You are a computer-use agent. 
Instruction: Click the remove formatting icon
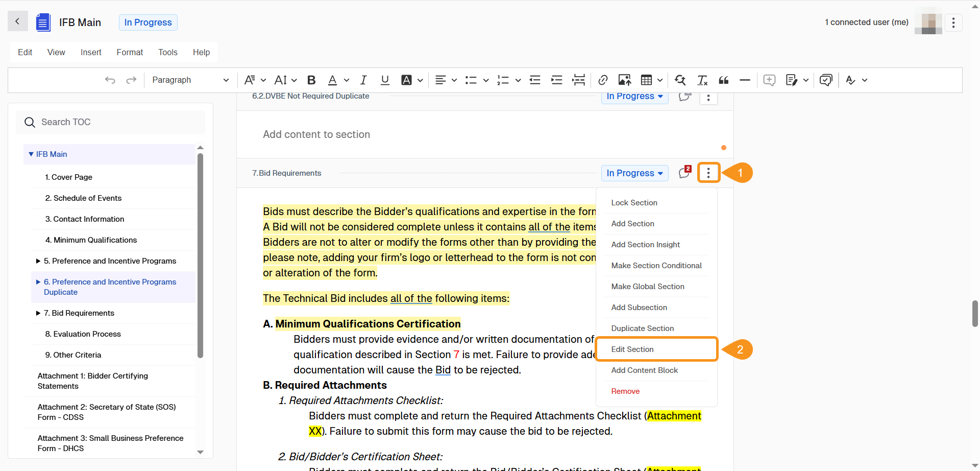pyautogui.click(x=702, y=80)
